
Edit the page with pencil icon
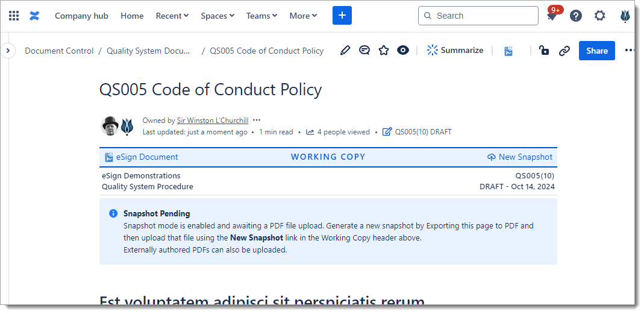pyautogui.click(x=345, y=51)
